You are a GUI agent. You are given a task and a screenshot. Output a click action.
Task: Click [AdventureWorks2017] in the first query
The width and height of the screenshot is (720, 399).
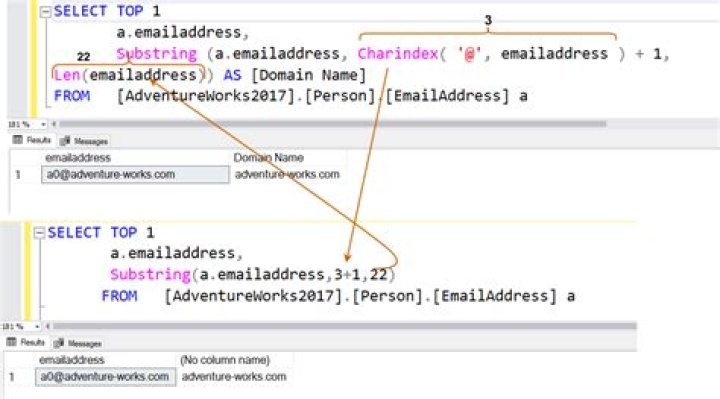coord(206,96)
